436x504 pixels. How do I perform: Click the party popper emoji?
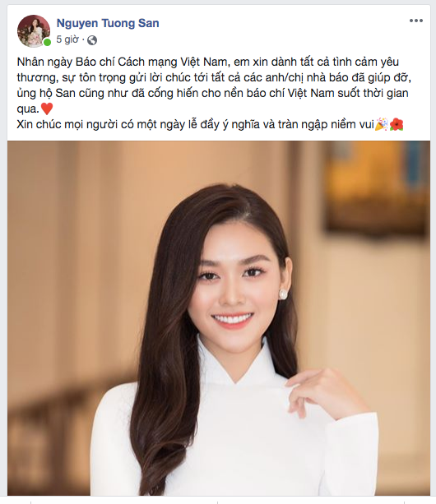click(x=382, y=124)
